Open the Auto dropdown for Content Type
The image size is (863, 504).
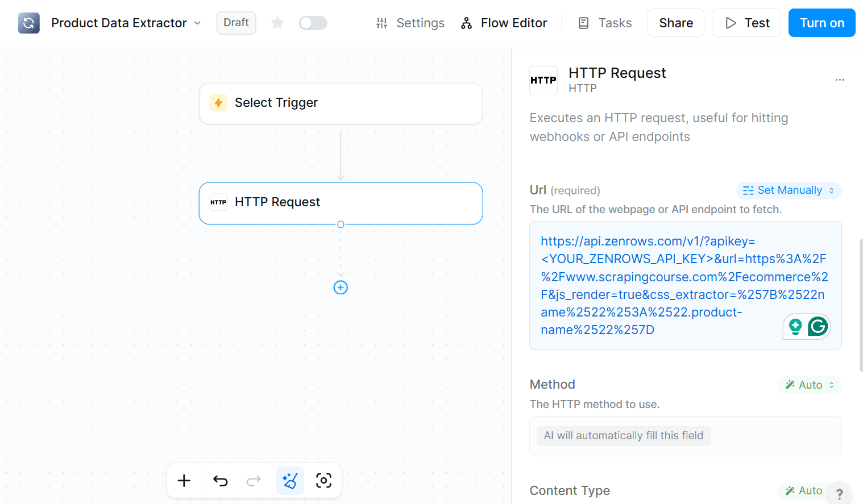[x=804, y=490]
